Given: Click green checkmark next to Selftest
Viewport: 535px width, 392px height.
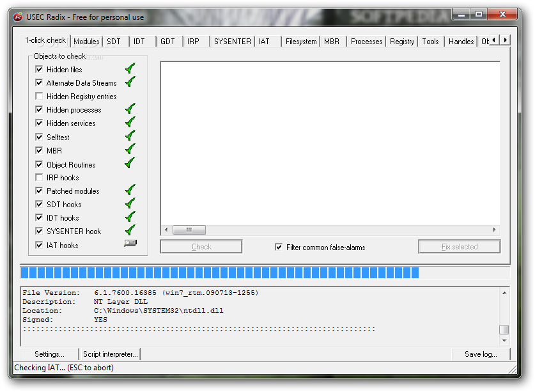Looking at the screenshot, I should (130, 136).
